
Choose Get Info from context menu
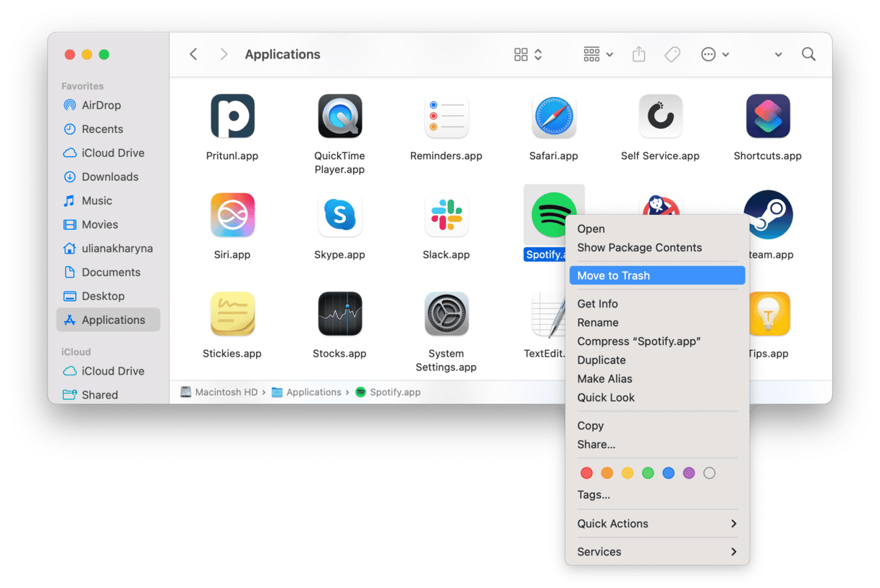click(x=657, y=304)
